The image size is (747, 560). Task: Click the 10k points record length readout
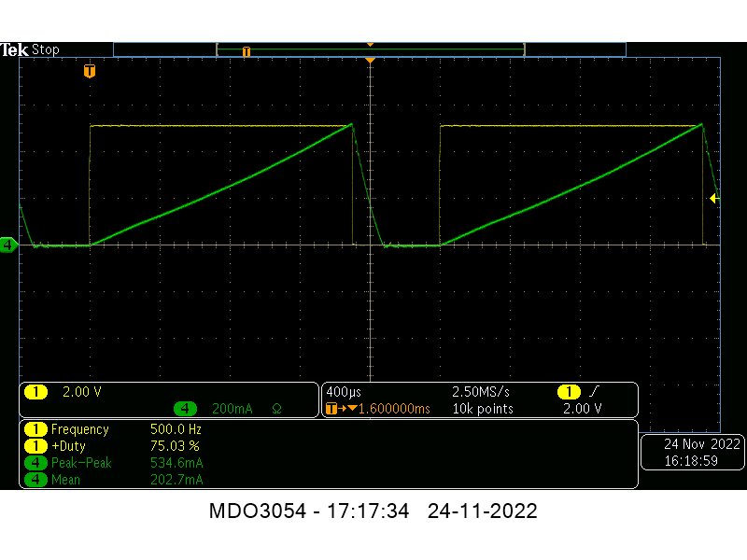(483, 409)
